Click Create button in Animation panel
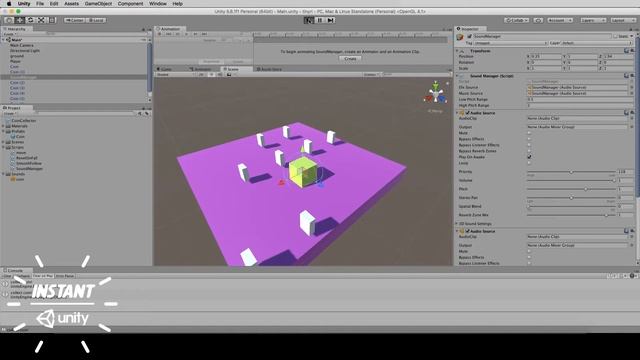The width and height of the screenshot is (640, 360). pyautogui.click(x=350, y=59)
